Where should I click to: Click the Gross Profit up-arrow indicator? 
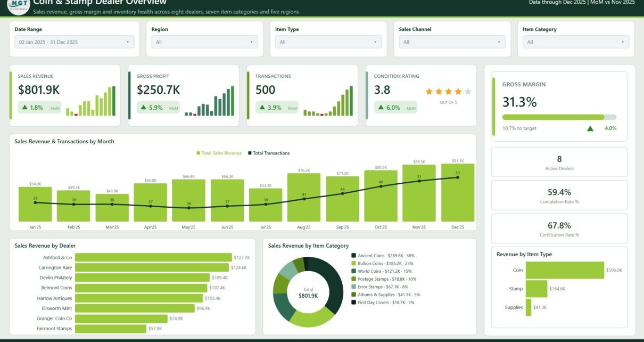pyautogui.click(x=143, y=108)
